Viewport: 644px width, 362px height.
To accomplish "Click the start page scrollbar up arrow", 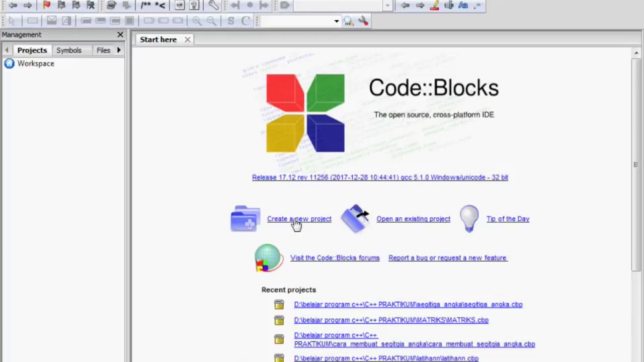I will click(x=636, y=53).
